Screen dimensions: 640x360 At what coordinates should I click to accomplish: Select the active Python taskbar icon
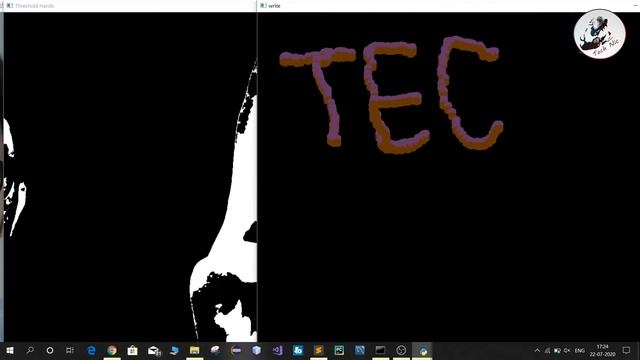coord(422,350)
